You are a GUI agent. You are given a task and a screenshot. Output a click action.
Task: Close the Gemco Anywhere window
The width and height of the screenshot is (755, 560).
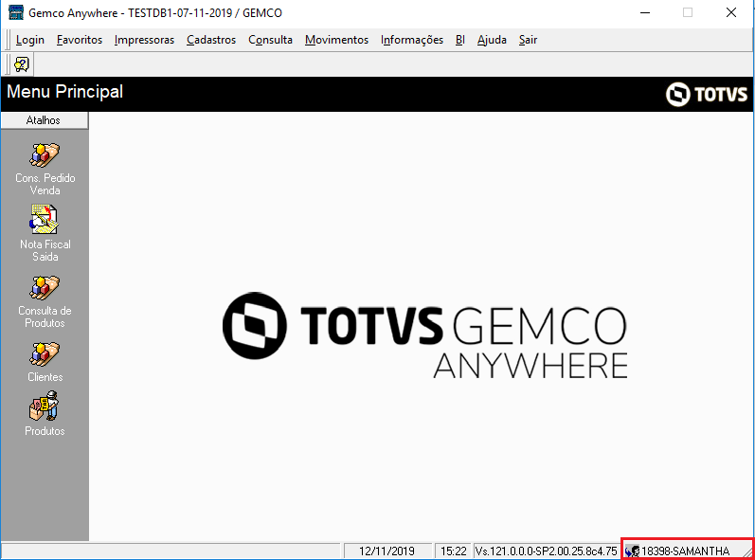click(x=731, y=12)
